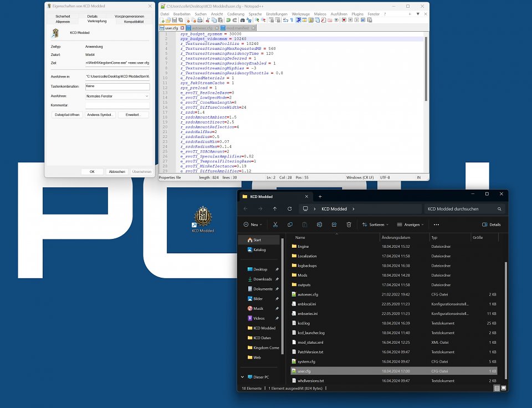Click the Cut scissors icon in Notepad++ toolbar
Screen dimensions: 532x408
(x=208, y=20)
